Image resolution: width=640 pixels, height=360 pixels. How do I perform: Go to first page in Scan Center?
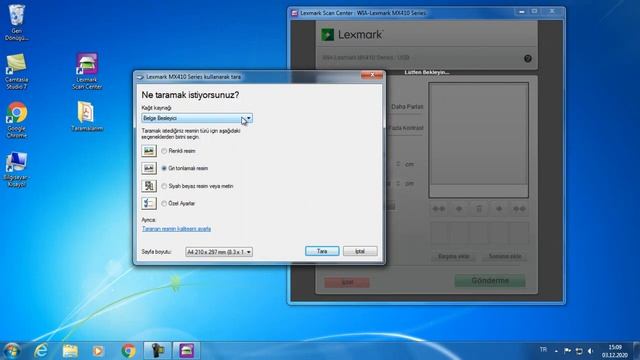tap(439, 209)
